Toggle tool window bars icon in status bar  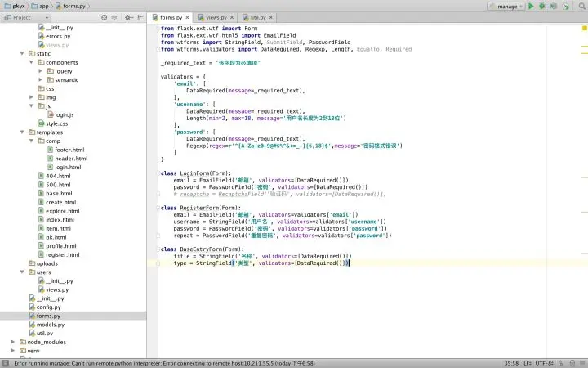click(5, 363)
